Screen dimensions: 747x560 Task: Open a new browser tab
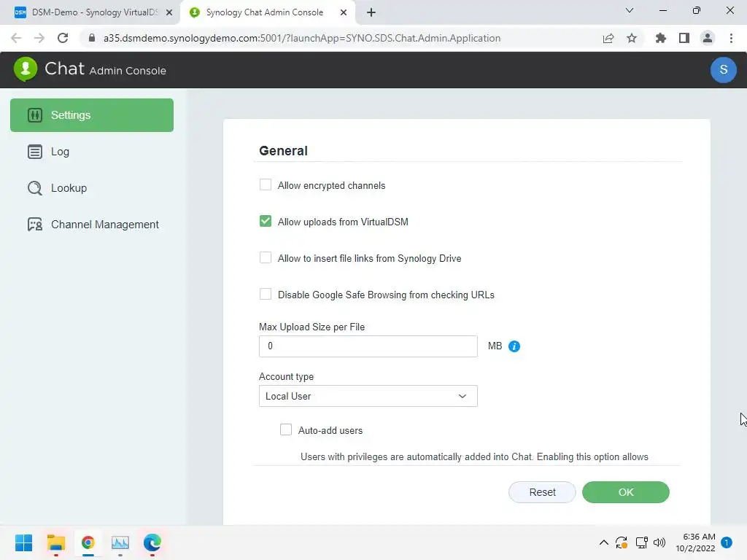click(371, 12)
